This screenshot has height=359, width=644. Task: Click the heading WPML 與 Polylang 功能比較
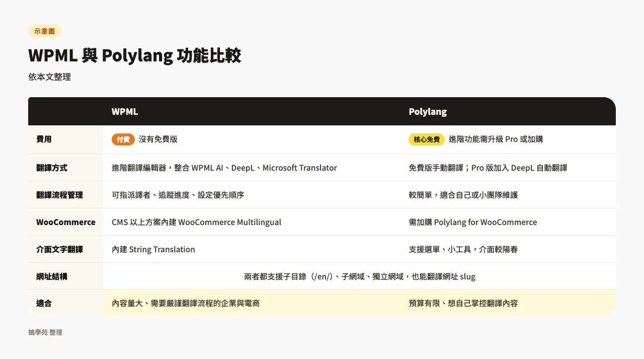pos(135,55)
